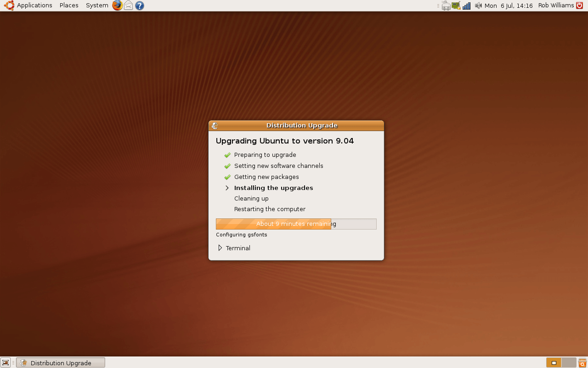Open the Help launcher icon
This screenshot has width=588, height=368.
140,6
